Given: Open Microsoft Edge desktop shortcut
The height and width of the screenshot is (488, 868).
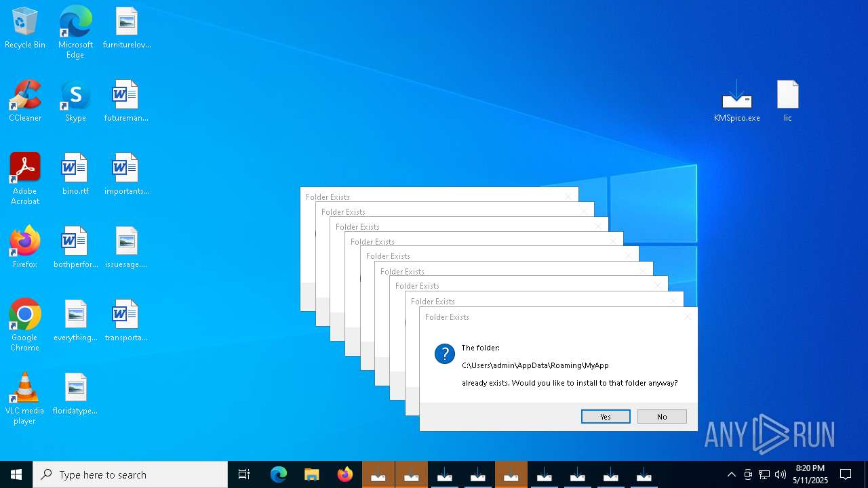Looking at the screenshot, I should [75, 33].
